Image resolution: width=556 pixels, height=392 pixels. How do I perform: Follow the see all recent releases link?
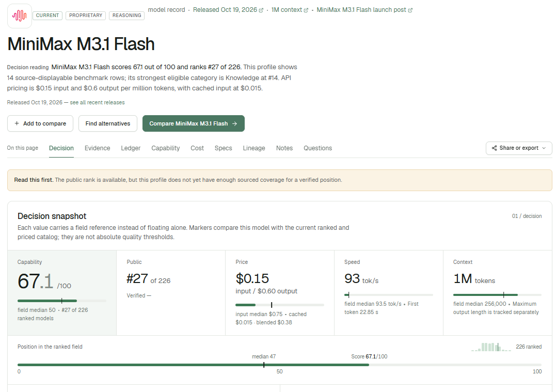97,103
